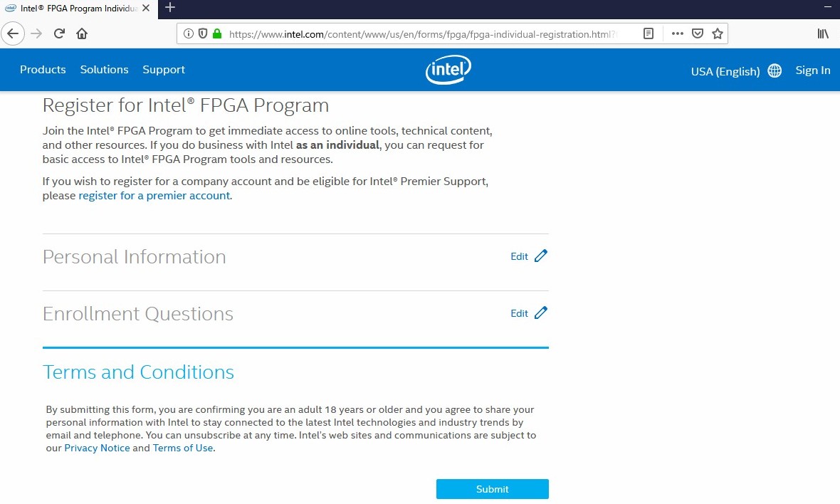The height and width of the screenshot is (504, 840).
Task: Open the Privacy Notice link
Action: [97, 448]
